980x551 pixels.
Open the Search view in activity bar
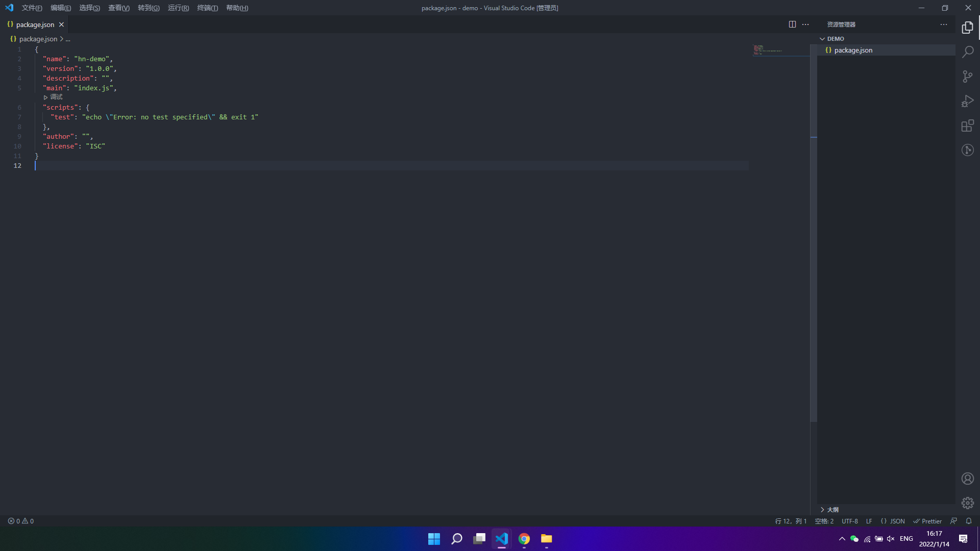(x=967, y=52)
